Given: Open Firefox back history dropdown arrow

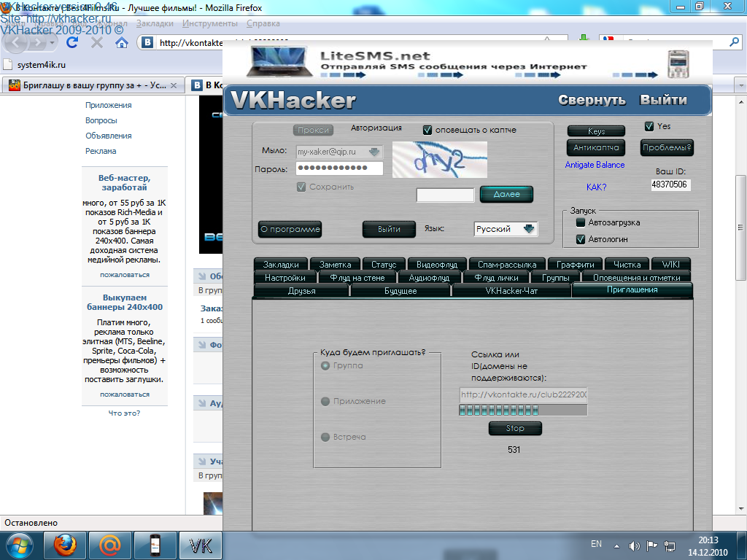Looking at the screenshot, I should (53, 43).
